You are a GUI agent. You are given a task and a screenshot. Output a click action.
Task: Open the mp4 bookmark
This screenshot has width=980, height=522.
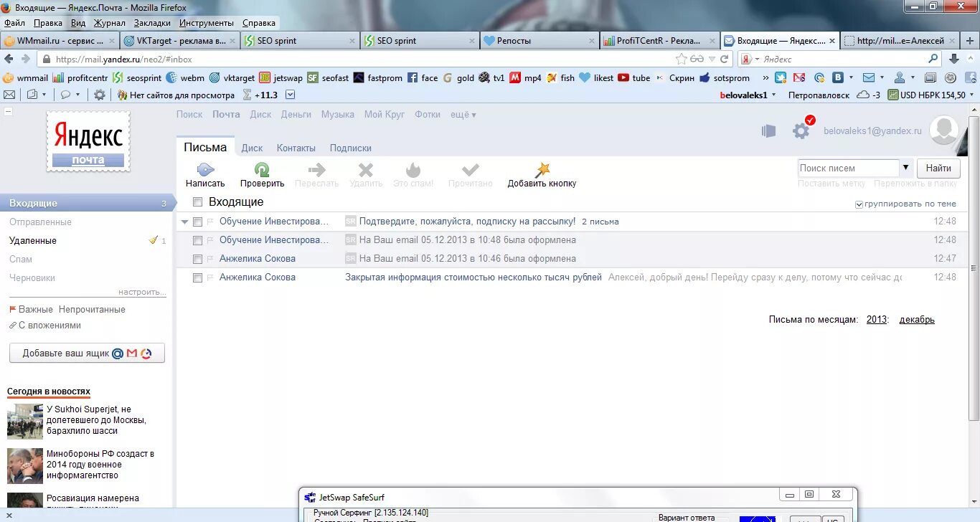[526, 78]
